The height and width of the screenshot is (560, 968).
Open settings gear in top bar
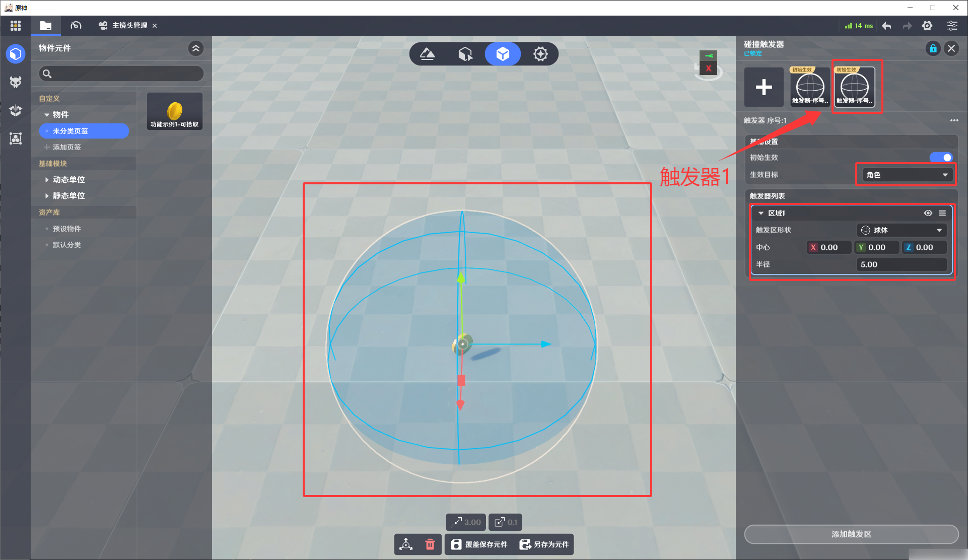927,26
